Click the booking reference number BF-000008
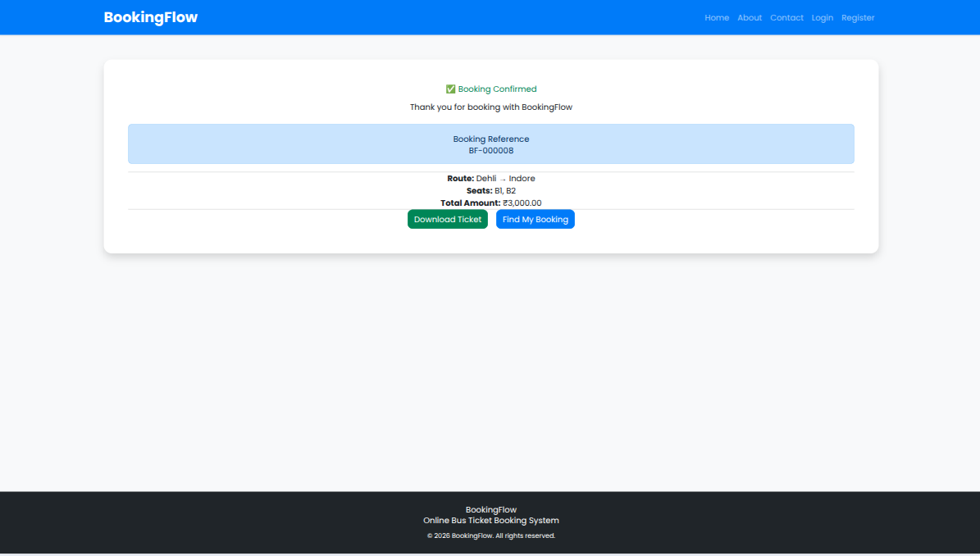Viewport: 980px width, 556px height. click(491, 151)
